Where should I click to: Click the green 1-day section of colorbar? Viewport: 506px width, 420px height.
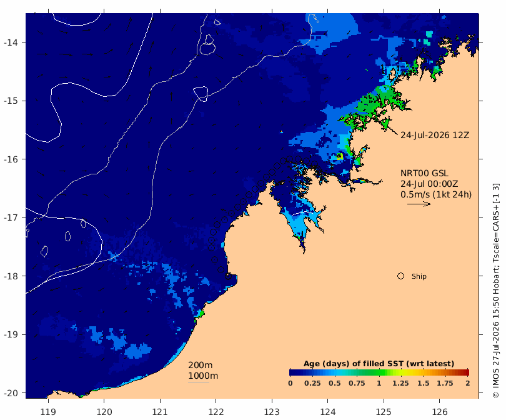pyautogui.click(x=379, y=372)
